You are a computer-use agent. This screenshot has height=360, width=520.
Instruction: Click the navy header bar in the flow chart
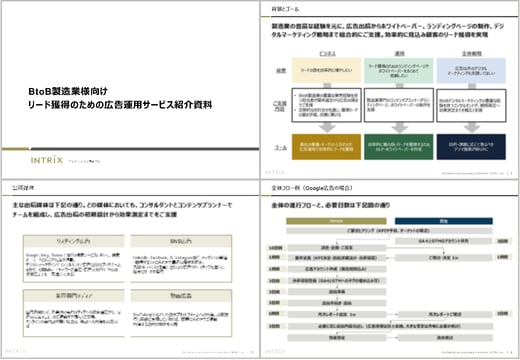(x=444, y=221)
